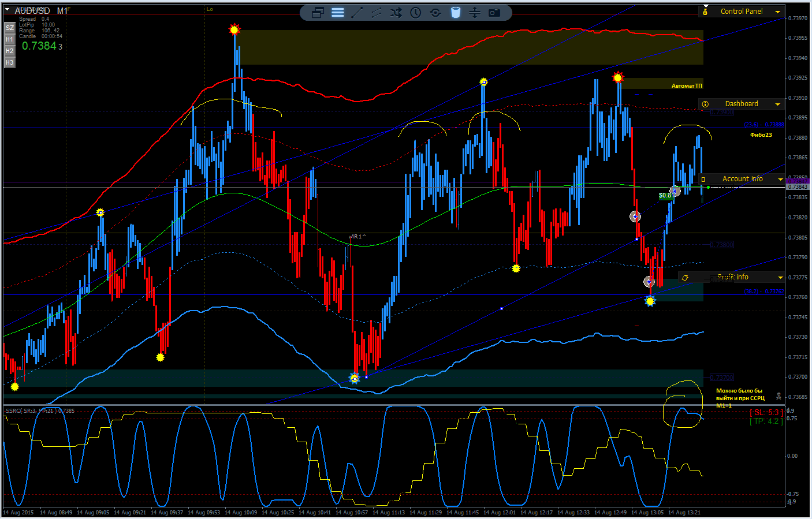Click the Spread 0.4 readout
Screen dimensions: 812x519
coord(34,19)
